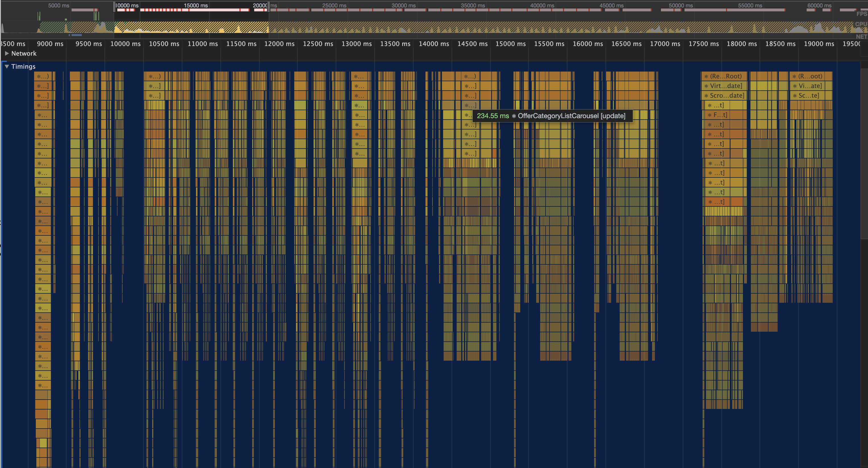
Task: Click the 45000 ms overview marker
Action: tap(612, 5)
